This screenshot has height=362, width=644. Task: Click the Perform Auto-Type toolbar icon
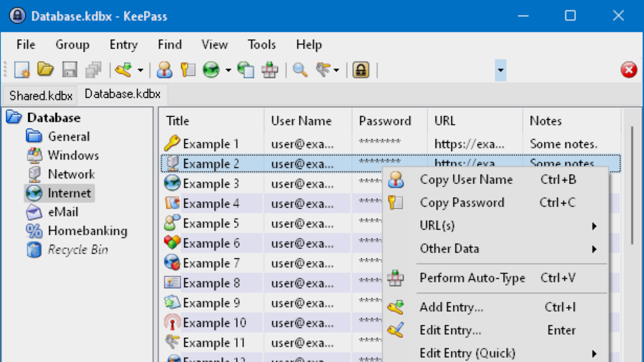tap(270, 70)
